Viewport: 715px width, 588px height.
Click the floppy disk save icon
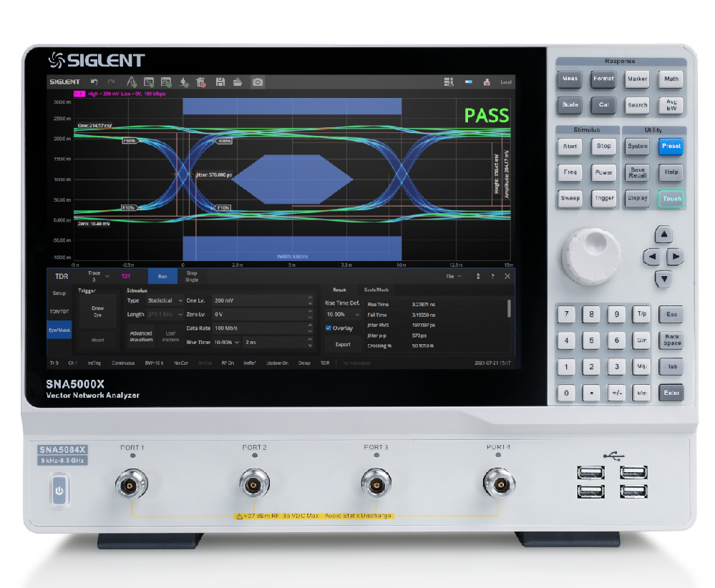(x=220, y=82)
